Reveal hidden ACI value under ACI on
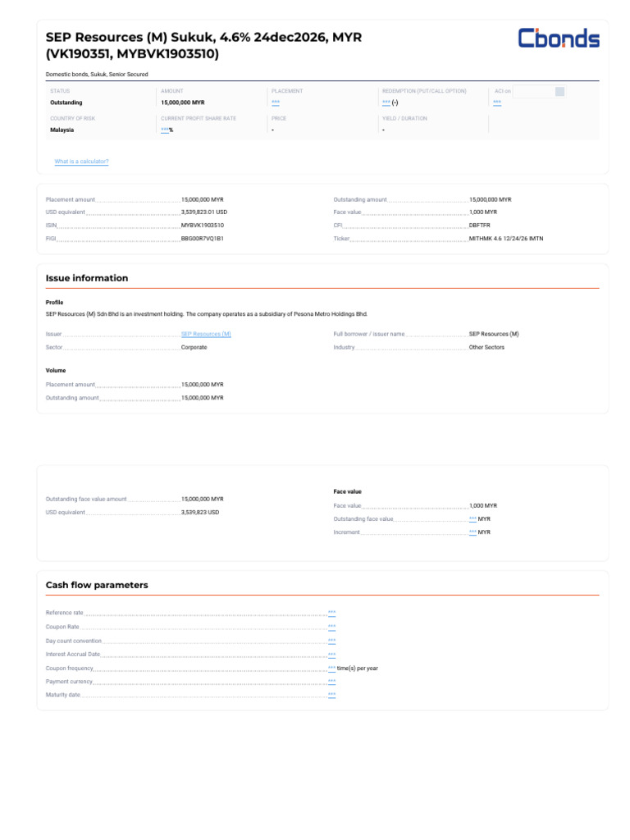Image resolution: width=630 pixels, height=840 pixels. point(497,103)
